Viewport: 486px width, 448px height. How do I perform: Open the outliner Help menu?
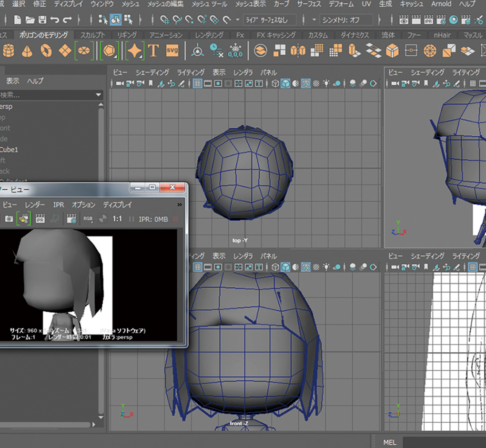pos(35,81)
